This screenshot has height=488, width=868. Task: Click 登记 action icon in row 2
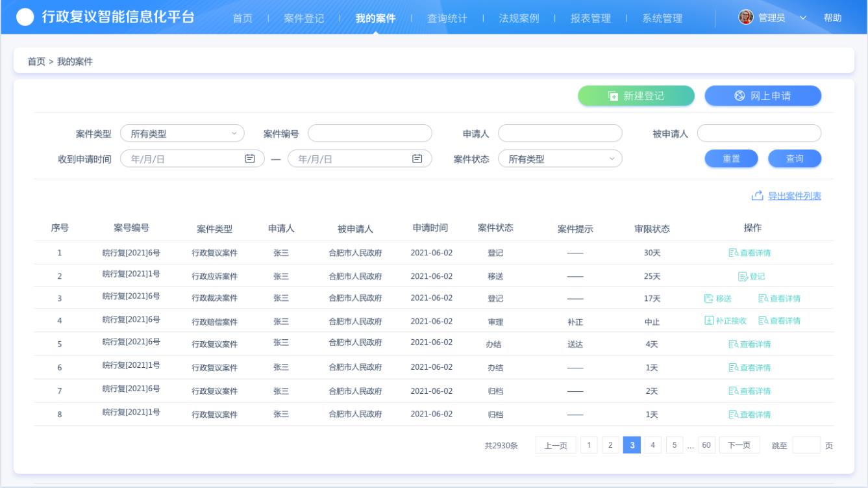[743, 276]
